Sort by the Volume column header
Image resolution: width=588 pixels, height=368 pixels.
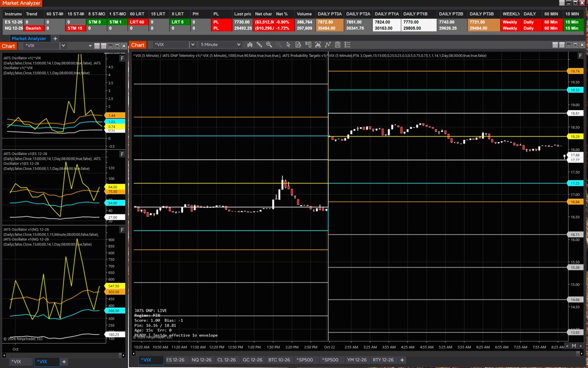point(304,14)
